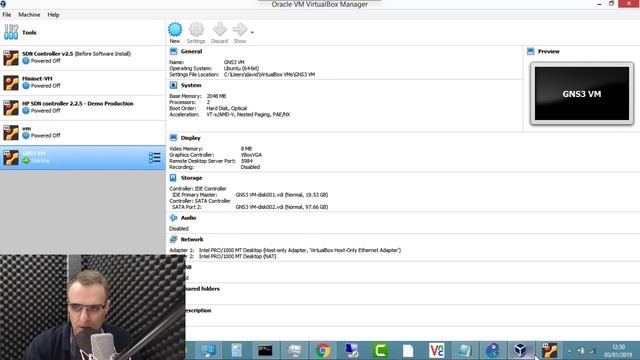Screen dimensions: 640x360
Task: Click the Mininet-VM OS icon
Action: [11, 82]
